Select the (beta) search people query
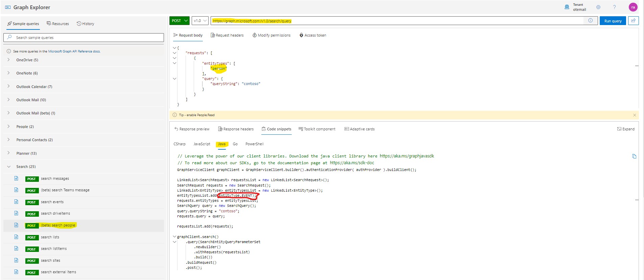Image resolution: width=644 pixels, height=280 pixels. point(84,225)
